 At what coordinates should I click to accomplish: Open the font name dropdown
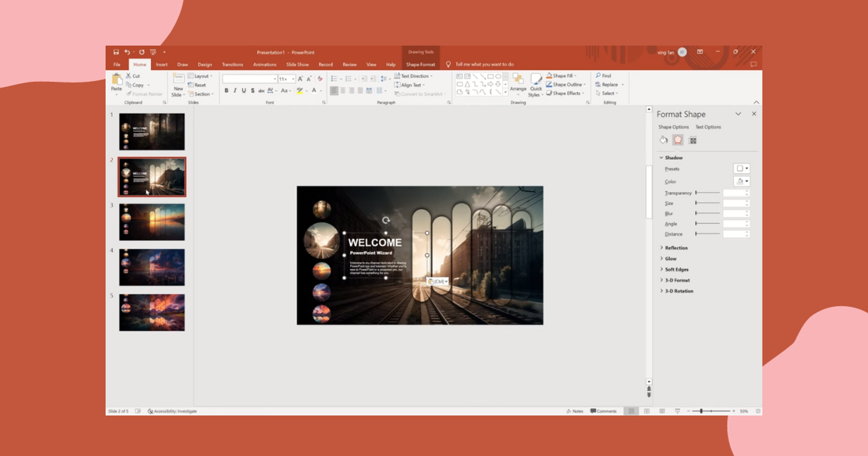coord(275,79)
